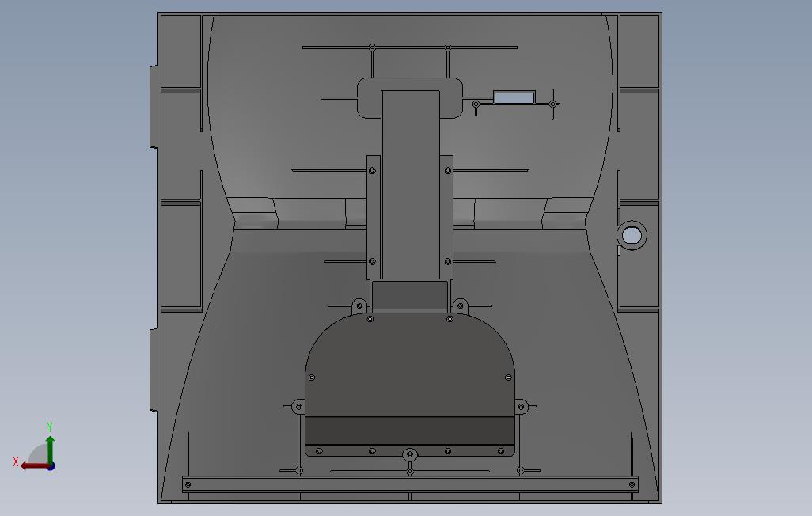Screen dimensions: 812x516
Task: Select the circular hole on the model's right wall
Action: point(632,236)
